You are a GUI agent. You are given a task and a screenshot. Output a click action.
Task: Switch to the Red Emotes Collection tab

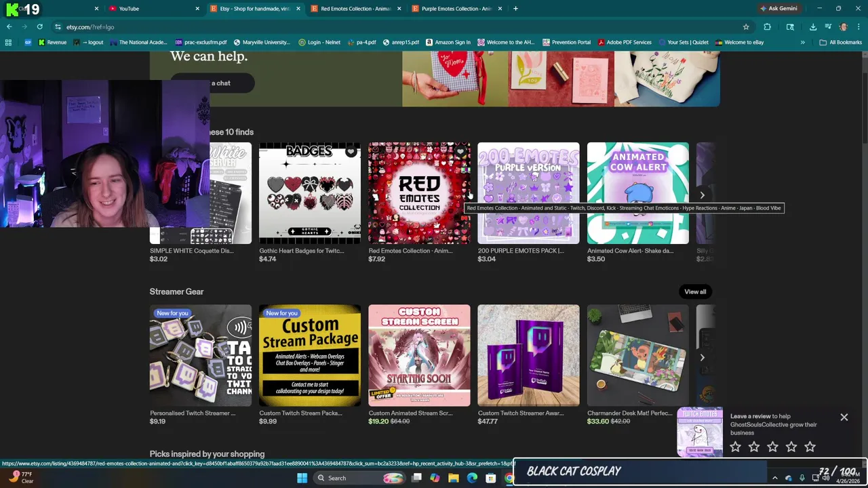click(x=355, y=9)
